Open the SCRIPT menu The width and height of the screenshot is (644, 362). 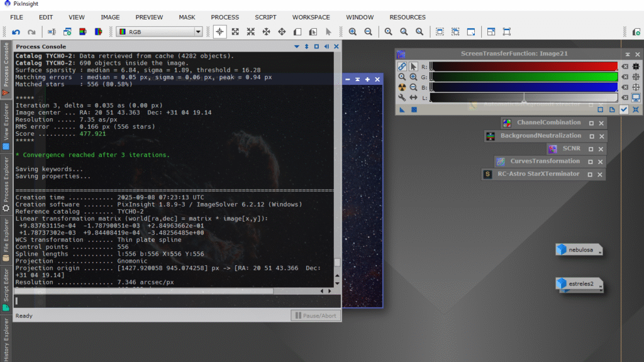pos(265,17)
